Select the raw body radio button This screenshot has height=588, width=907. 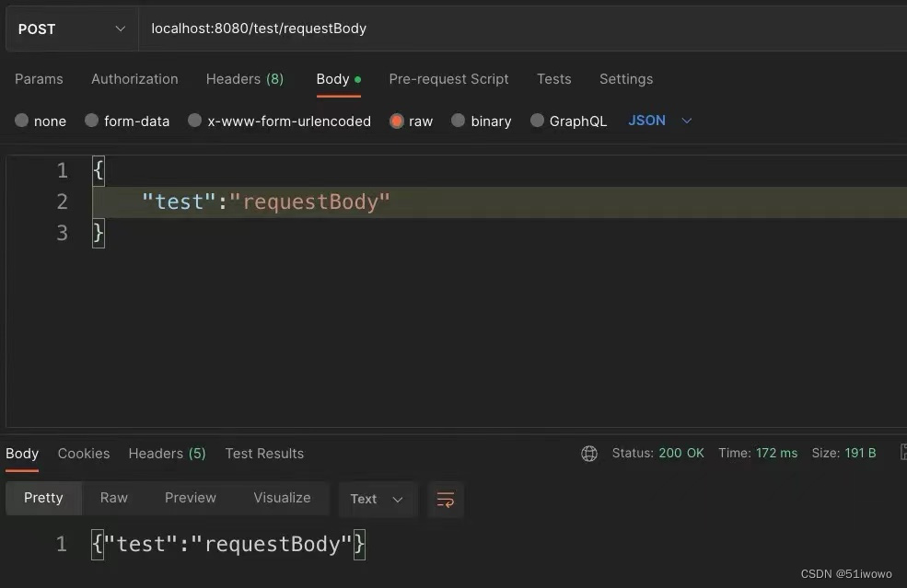pyautogui.click(x=397, y=121)
